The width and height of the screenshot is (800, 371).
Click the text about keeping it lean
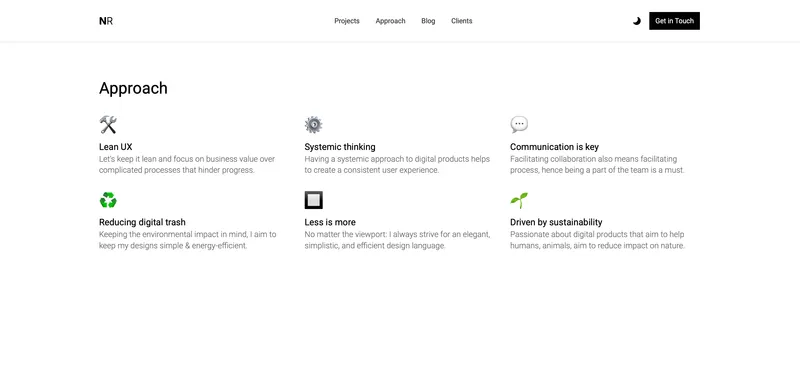[x=187, y=164]
